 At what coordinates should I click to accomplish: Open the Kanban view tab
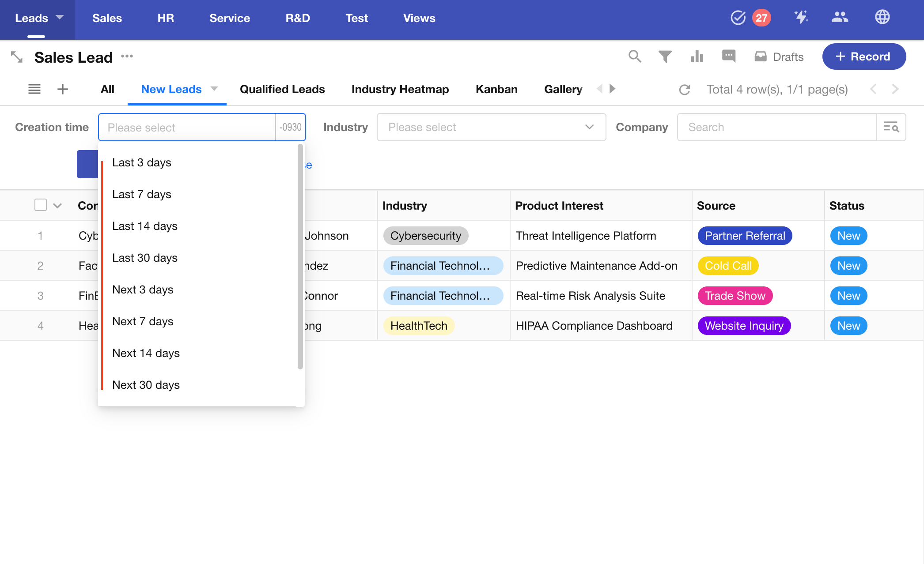click(x=496, y=89)
